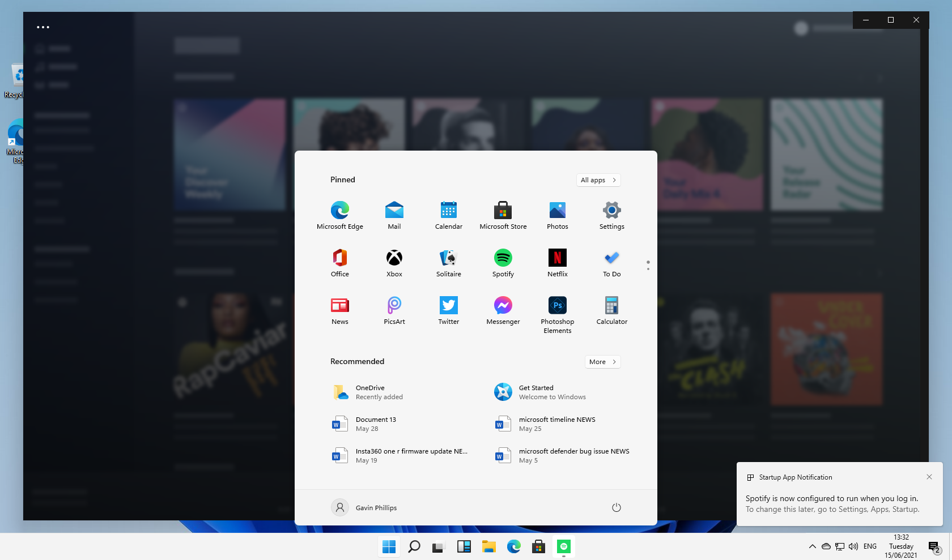Launch the Netflix pinned app
Viewport: 952px width, 560px height.
point(557,262)
